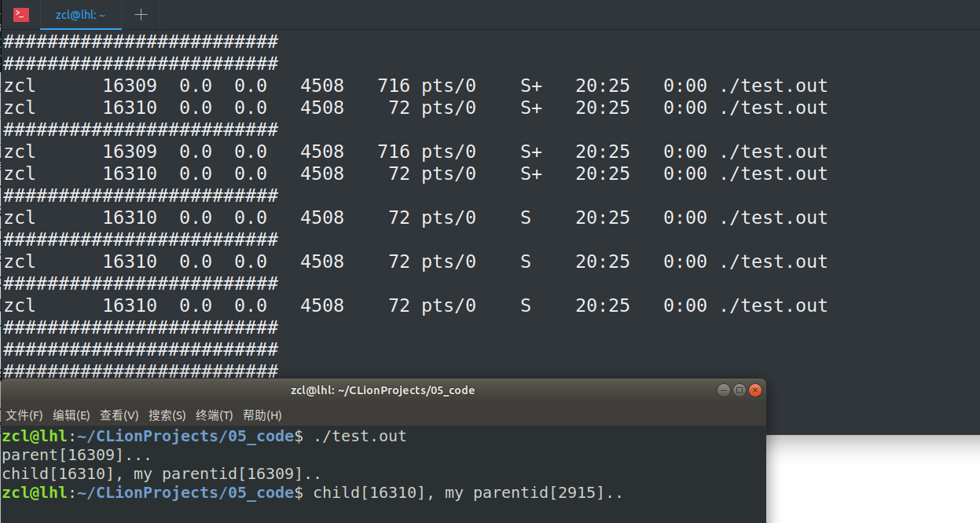
Task: Minimize the 05_code terminal window
Action: click(723, 390)
